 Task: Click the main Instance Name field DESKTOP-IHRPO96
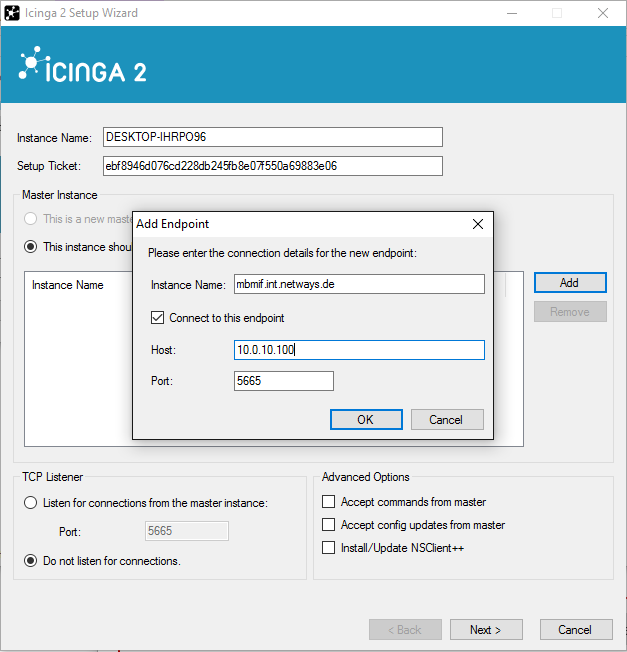click(x=273, y=137)
